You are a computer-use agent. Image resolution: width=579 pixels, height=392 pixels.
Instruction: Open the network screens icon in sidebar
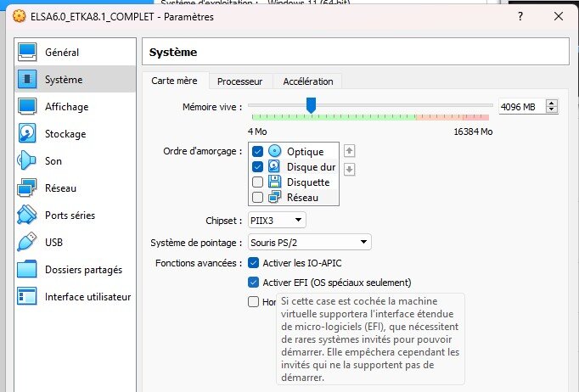[27, 188]
